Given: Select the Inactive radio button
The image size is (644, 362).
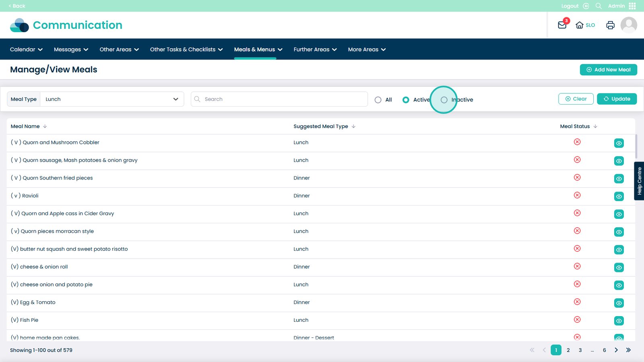Looking at the screenshot, I should tap(444, 100).
